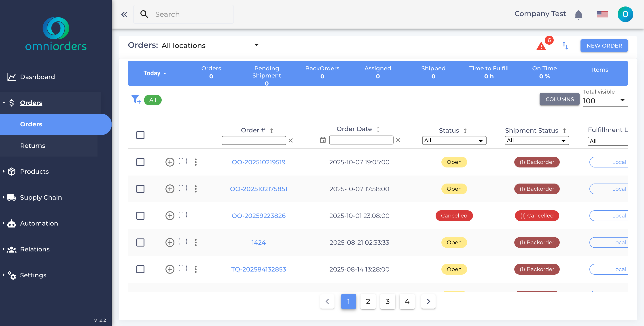Click the import/export arrows icon near New Order
The width and height of the screenshot is (644, 326).
coord(566,46)
